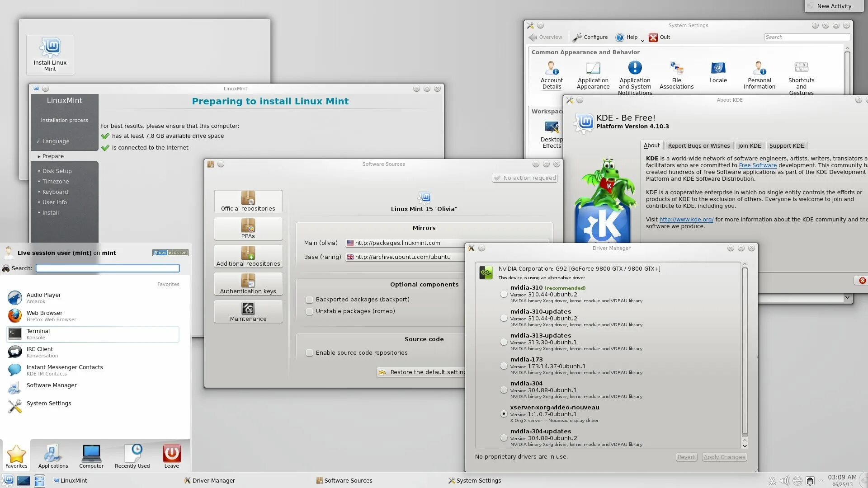Switch to Recently Used tab
This screenshot has height=488, width=868.
click(x=132, y=456)
